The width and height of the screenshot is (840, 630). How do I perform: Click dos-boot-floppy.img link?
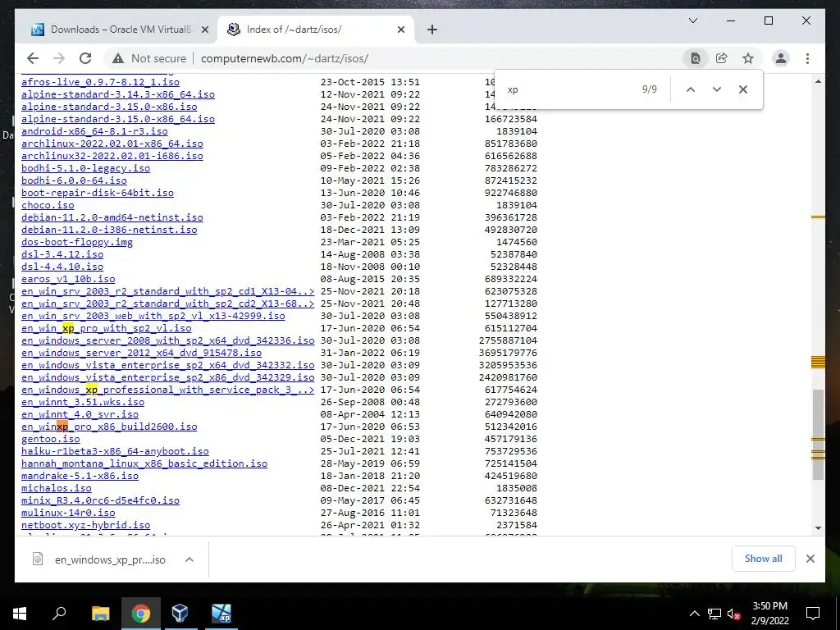pyautogui.click(x=77, y=242)
